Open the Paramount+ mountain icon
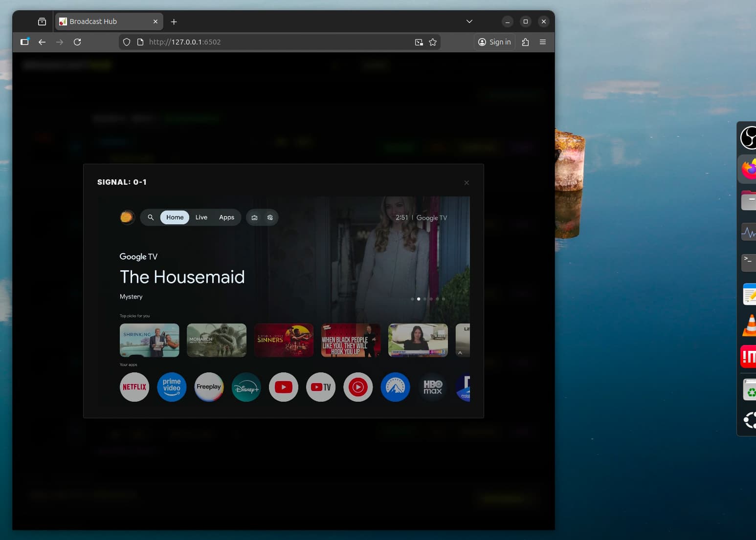 click(x=395, y=387)
